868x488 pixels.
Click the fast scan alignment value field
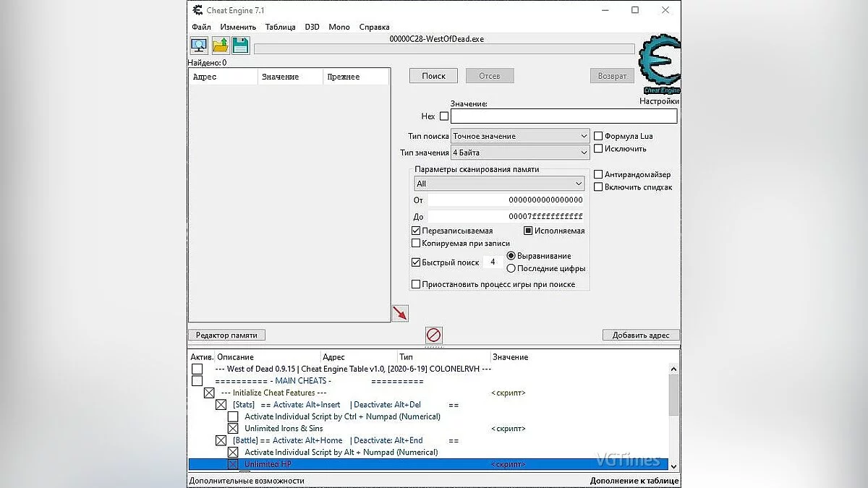[x=493, y=262]
